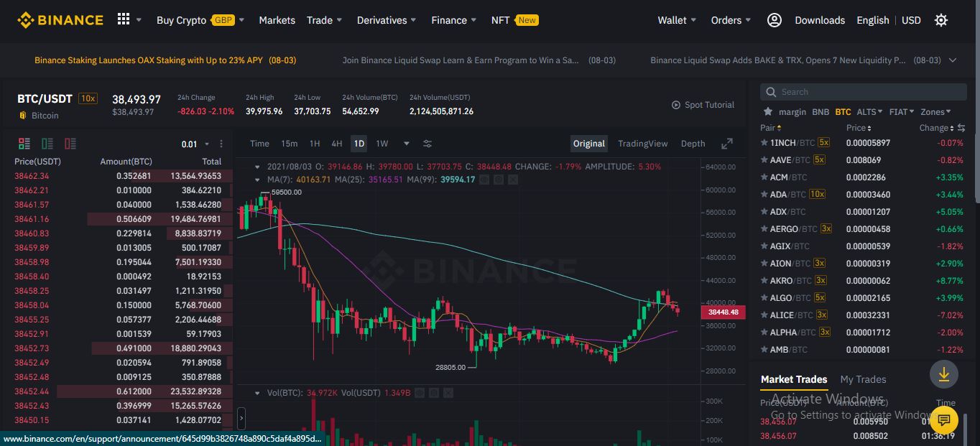The image size is (980, 446).
Task: Favorite the AKRO/BTC pair star
Action: pyautogui.click(x=764, y=280)
